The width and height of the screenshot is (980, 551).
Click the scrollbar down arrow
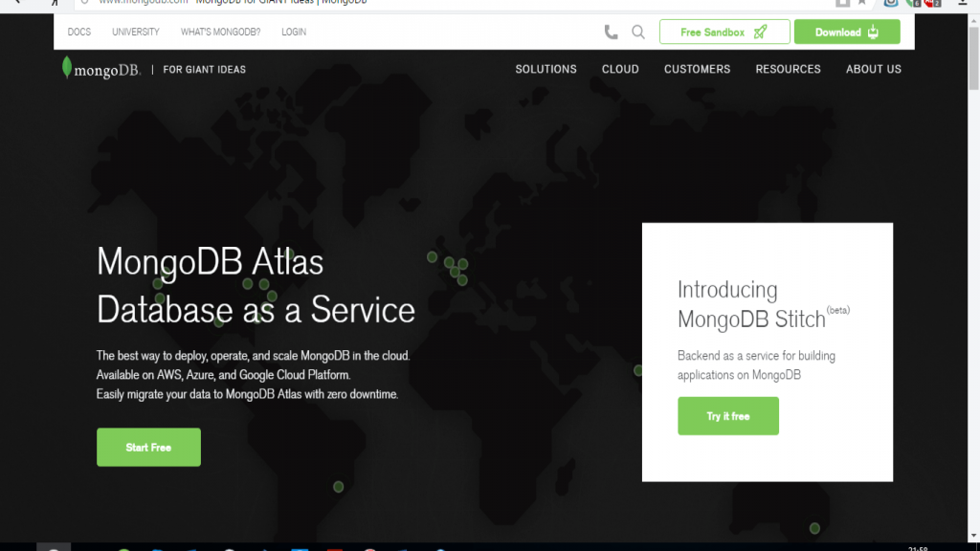point(973,536)
